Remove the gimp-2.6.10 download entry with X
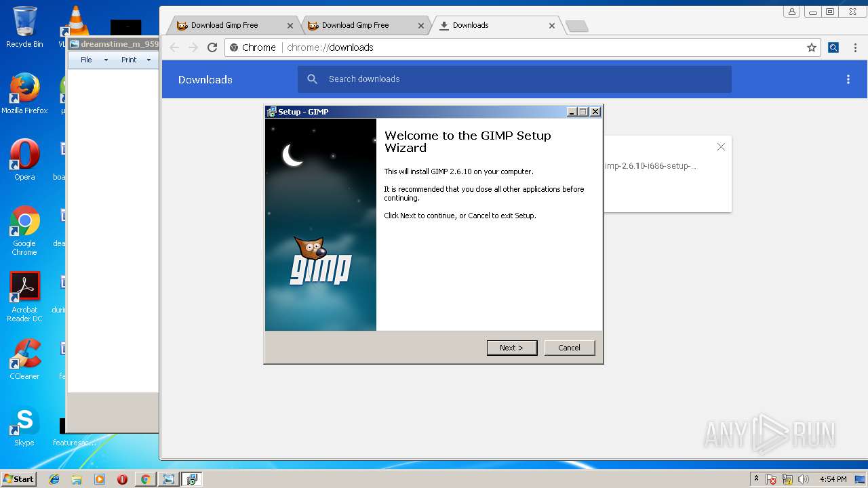Screen dimensions: 868x488 click(x=721, y=147)
